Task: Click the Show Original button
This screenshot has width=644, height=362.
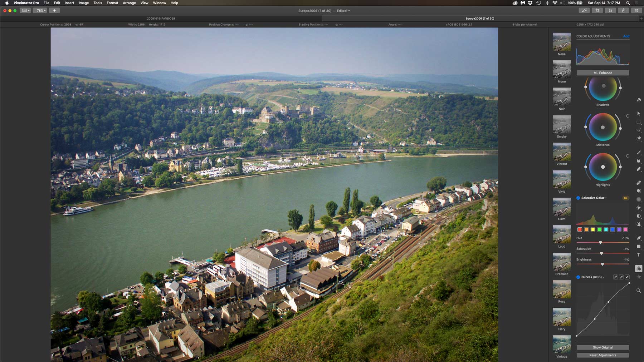Action: click(x=603, y=347)
